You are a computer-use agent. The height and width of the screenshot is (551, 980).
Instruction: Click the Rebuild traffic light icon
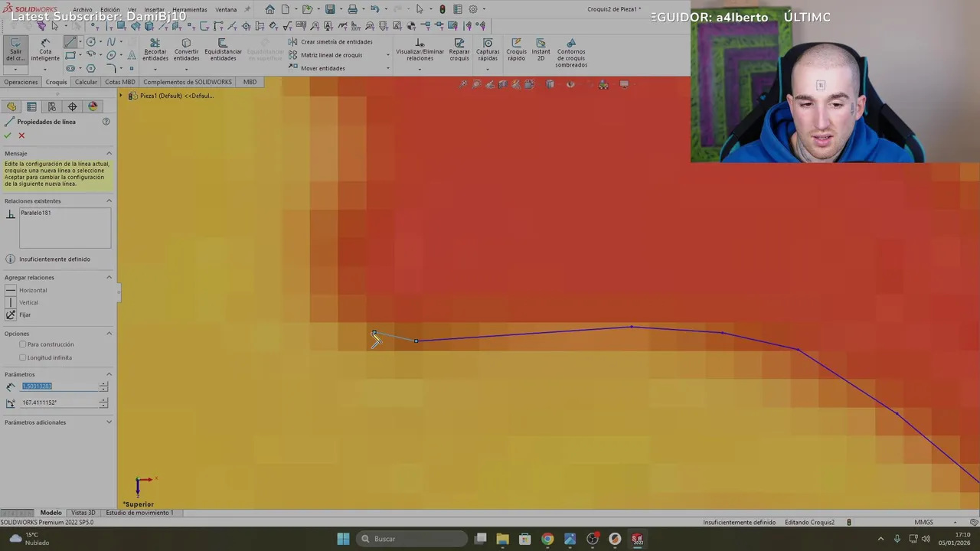[442, 9]
